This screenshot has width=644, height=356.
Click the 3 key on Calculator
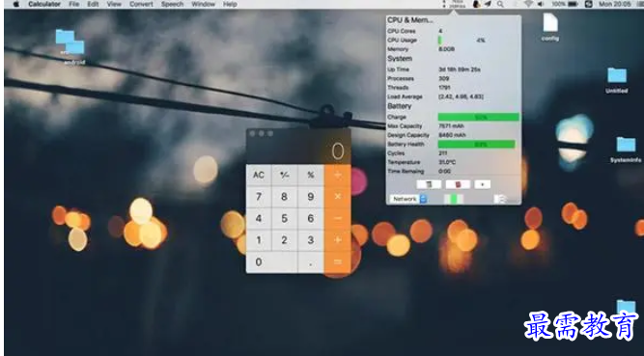(x=311, y=240)
